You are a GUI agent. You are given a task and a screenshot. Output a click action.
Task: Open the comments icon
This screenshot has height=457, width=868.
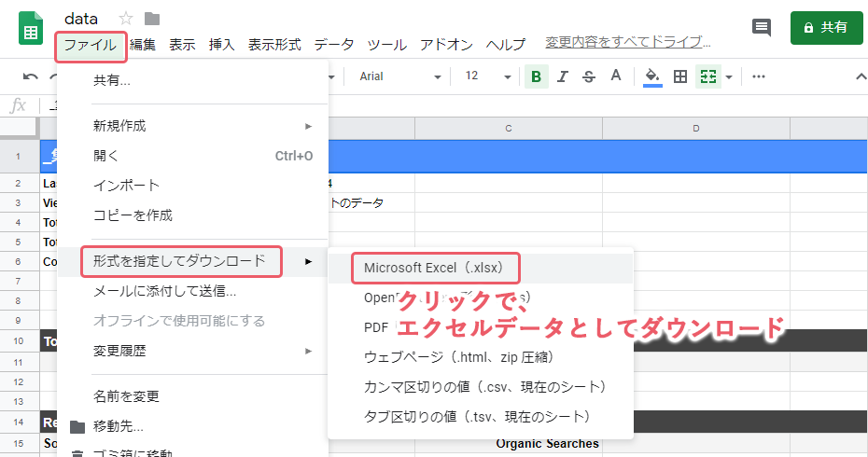[x=762, y=27]
